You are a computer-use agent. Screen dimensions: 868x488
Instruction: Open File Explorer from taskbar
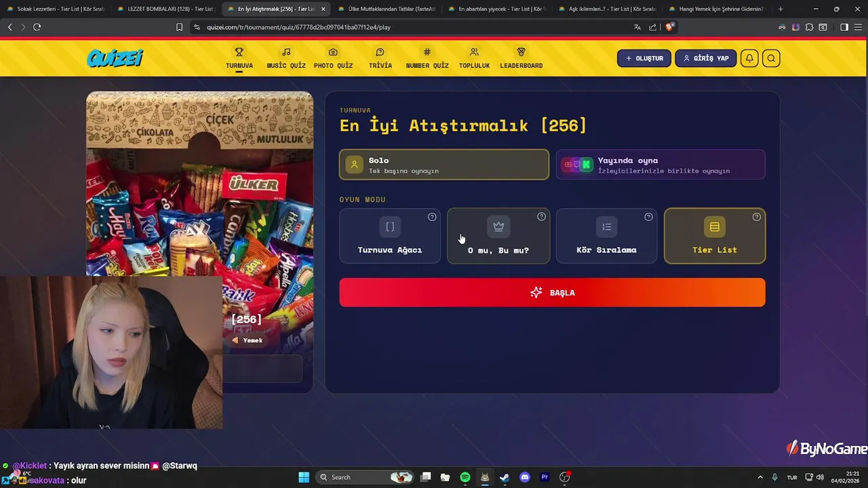click(445, 477)
